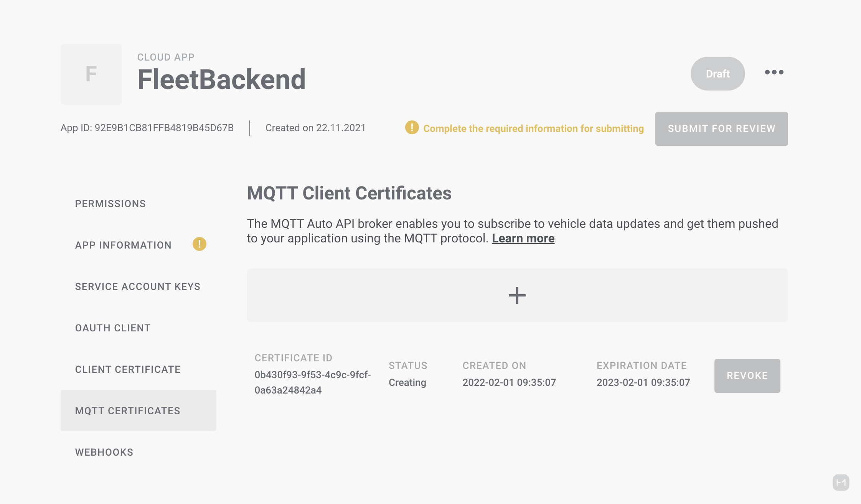Click the Draft status badge
Screen dimensions: 861x504
(717, 73)
